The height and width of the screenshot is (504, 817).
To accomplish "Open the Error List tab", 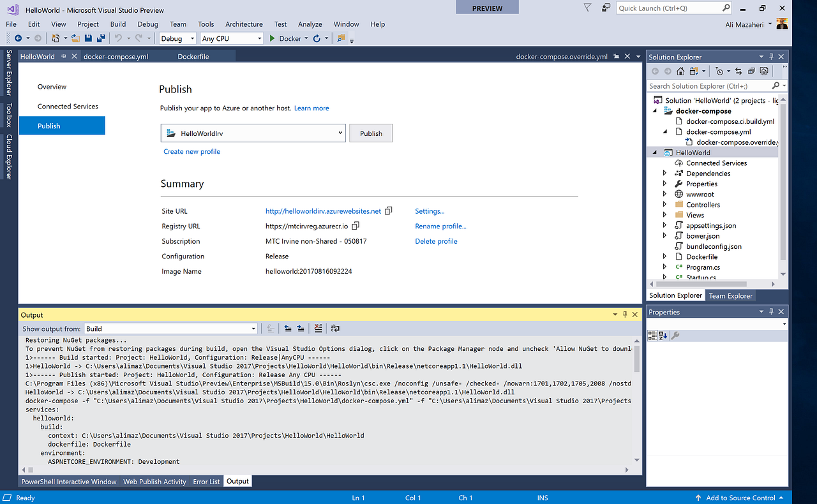I will pyautogui.click(x=206, y=482).
